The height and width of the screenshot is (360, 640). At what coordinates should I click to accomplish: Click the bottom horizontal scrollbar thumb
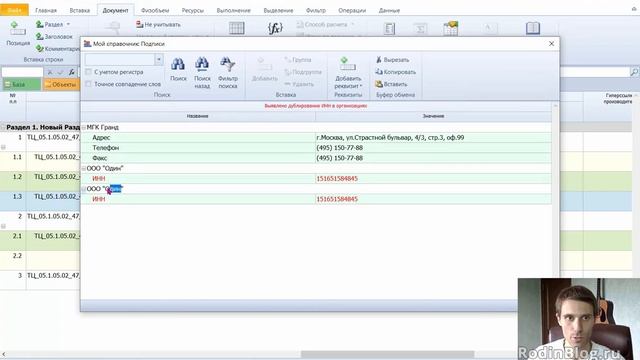(388, 354)
